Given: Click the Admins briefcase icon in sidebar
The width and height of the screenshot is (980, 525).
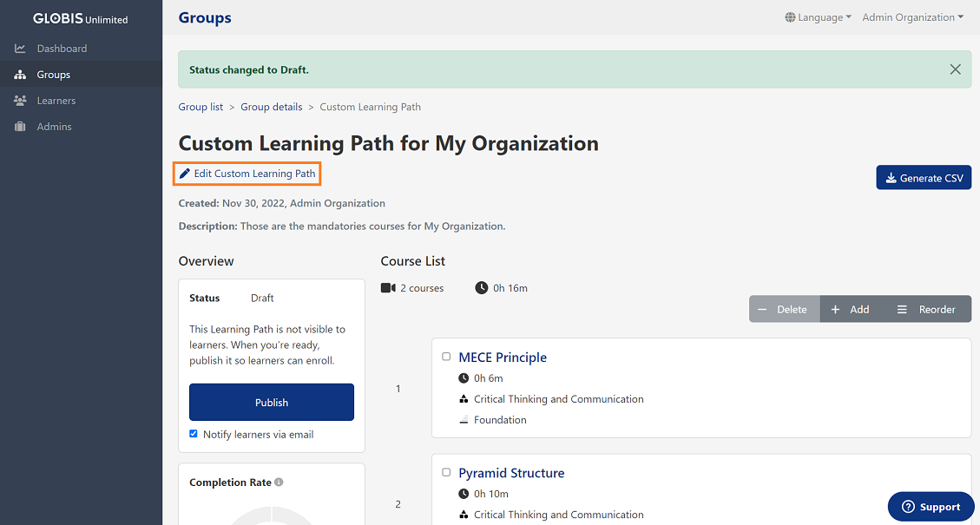Looking at the screenshot, I should pos(20,127).
